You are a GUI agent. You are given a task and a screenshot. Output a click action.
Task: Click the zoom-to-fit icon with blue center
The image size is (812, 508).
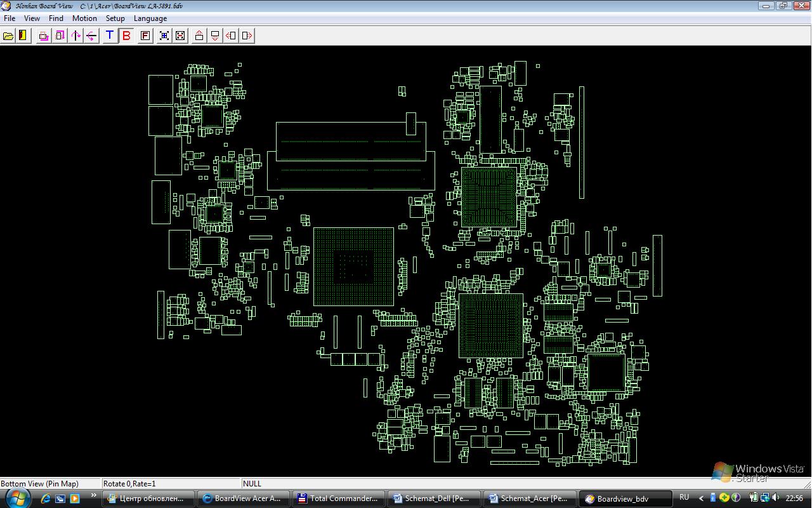[x=164, y=36]
